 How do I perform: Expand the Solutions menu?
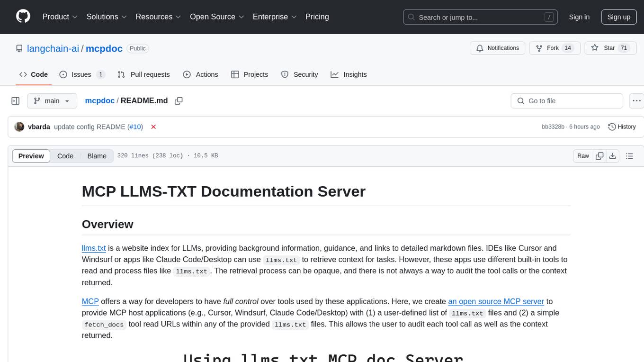107,17
